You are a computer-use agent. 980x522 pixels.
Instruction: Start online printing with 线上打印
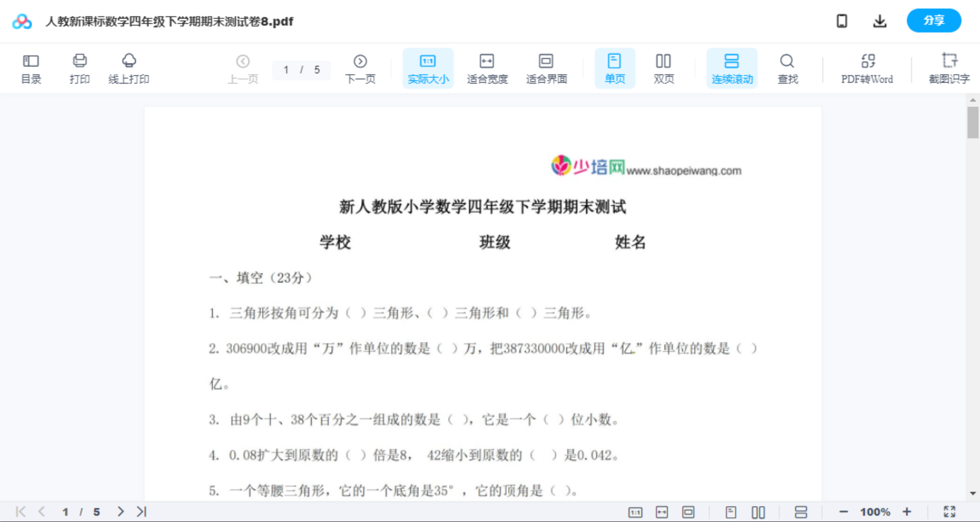129,68
